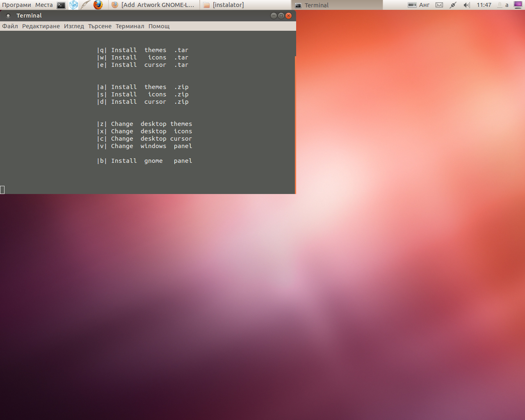Open the mail envelope indicator

[439, 5]
